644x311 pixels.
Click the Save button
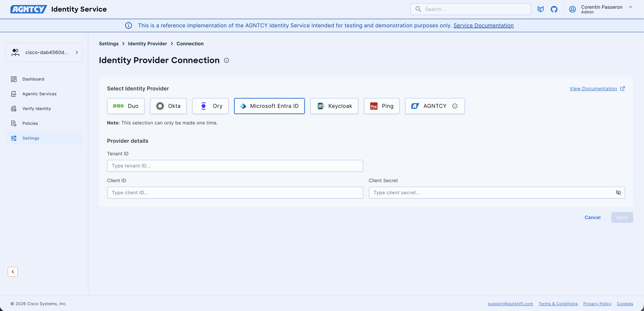(622, 218)
